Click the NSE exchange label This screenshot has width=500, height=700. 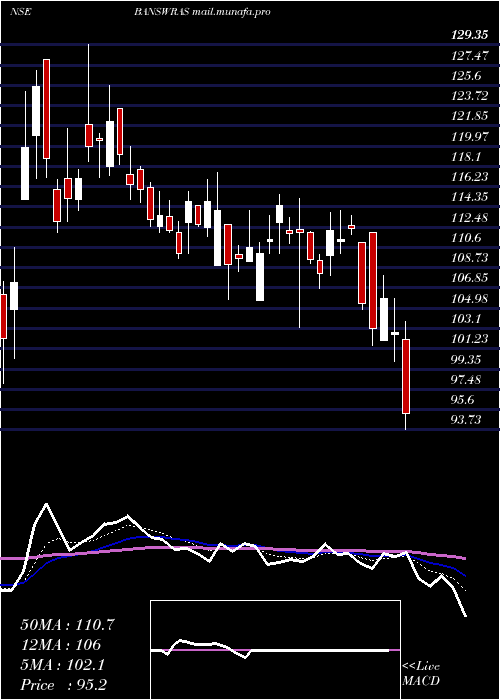20,12
